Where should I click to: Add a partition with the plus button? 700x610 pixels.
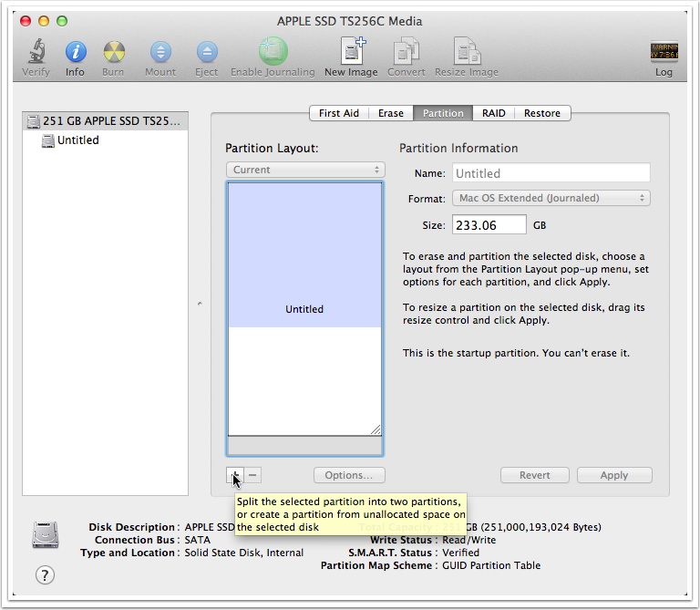pos(235,475)
